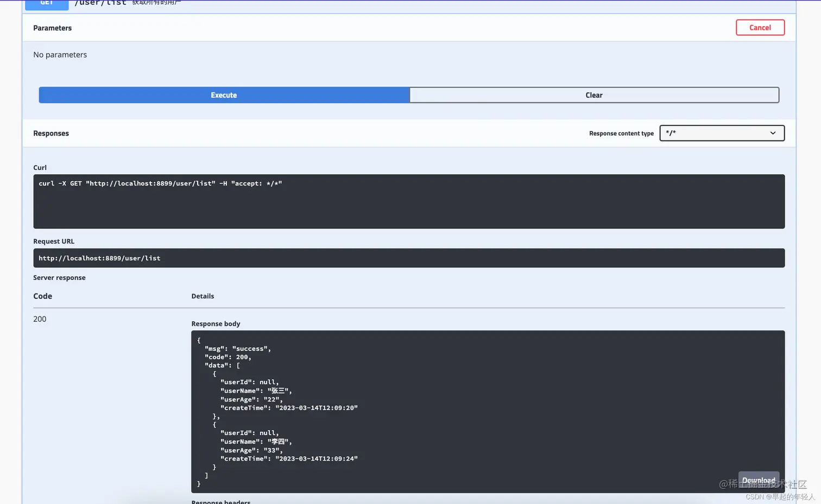Image resolution: width=821 pixels, height=504 pixels.
Task: Click createTime 2023-03-14T12:09:24 value
Action: point(317,459)
